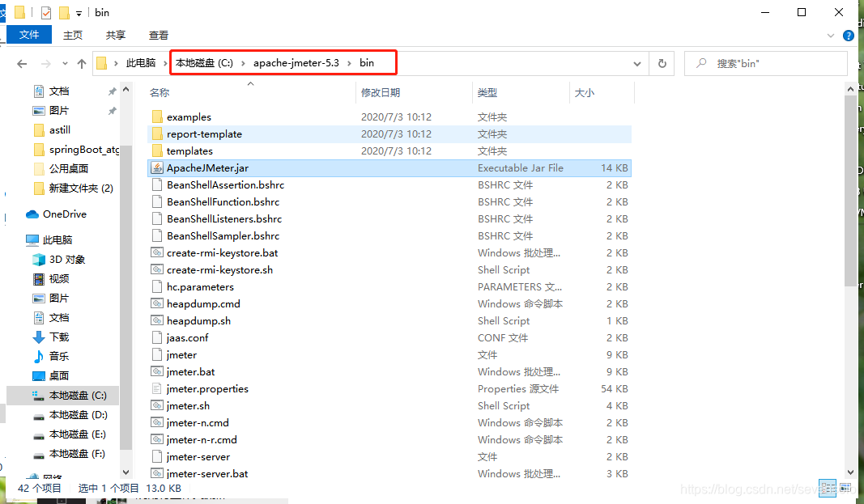Open the address bar history dropdown
This screenshot has height=504, width=864.
(637, 64)
